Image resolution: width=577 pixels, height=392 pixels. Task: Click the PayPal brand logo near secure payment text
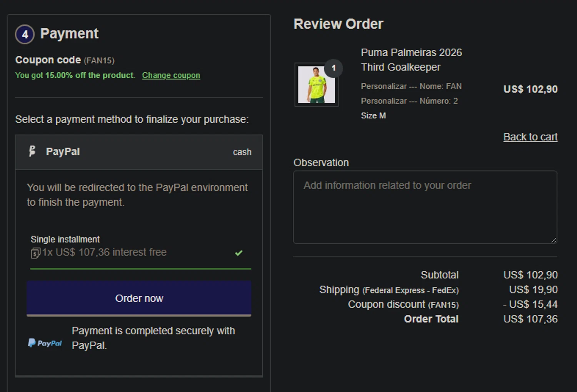point(45,343)
